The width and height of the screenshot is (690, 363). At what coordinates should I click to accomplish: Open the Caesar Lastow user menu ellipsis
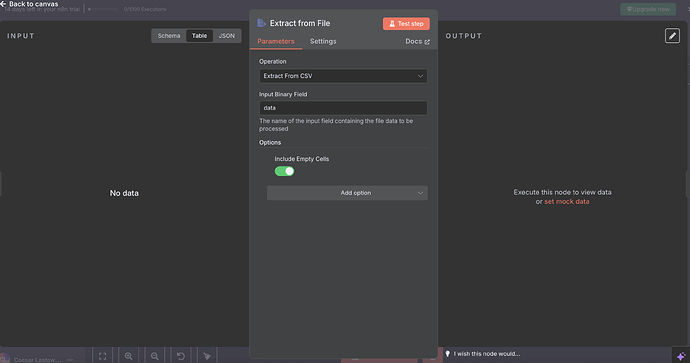pos(70,359)
